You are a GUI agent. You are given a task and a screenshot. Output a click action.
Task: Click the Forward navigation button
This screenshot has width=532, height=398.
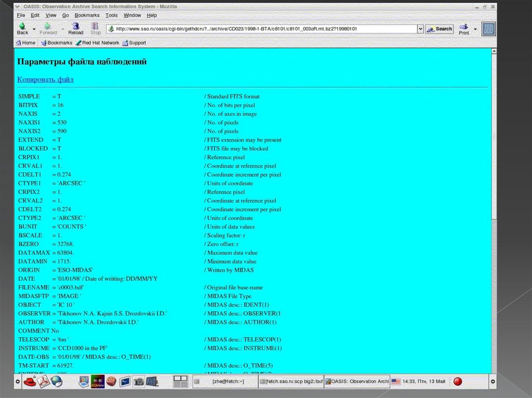click(x=48, y=29)
